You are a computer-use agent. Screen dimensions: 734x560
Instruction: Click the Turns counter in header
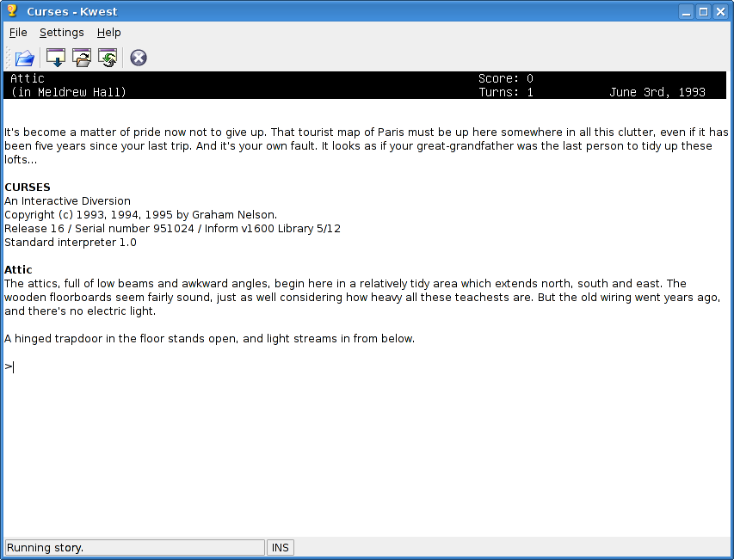pos(506,92)
